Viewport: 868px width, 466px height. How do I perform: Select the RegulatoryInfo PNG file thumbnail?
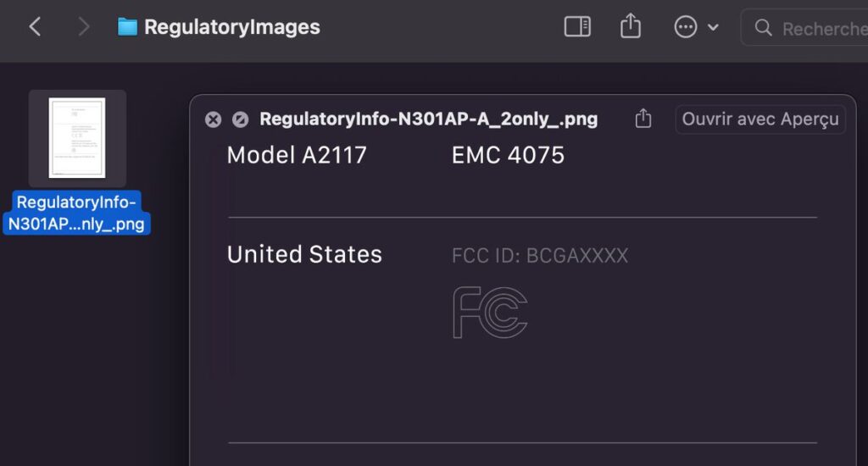77,138
